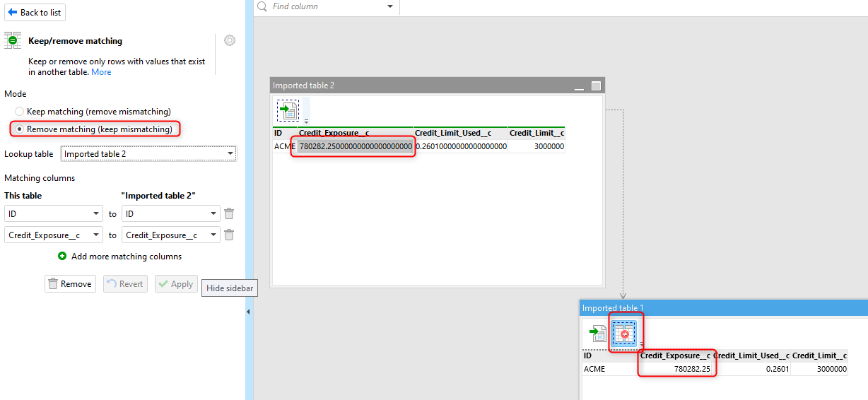Viewport: 868px width, 400px height.
Task: Open the Lookup table dropdown
Action: coord(149,153)
